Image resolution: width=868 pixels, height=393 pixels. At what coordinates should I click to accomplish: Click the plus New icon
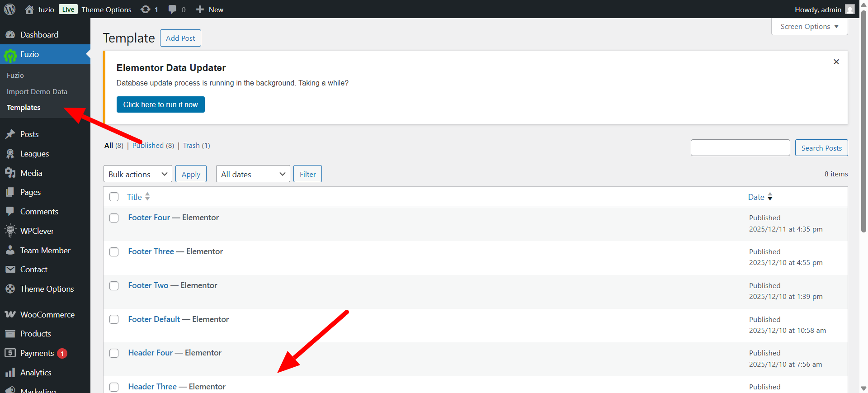point(200,9)
